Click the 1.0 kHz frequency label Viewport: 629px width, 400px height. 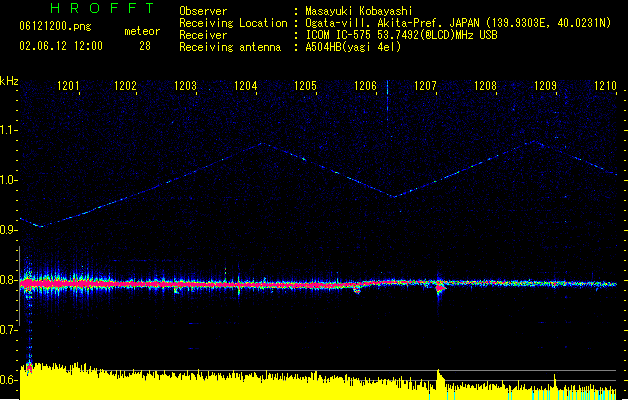tap(8, 180)
